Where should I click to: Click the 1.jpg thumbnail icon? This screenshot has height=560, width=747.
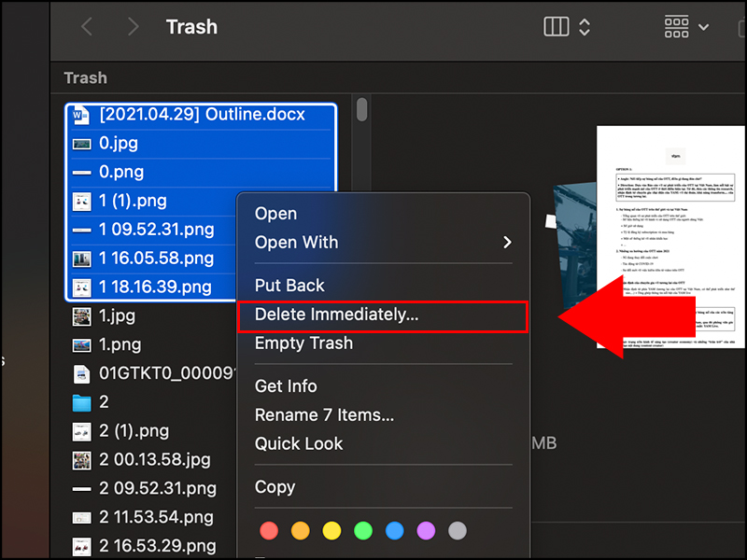point(81,316)
